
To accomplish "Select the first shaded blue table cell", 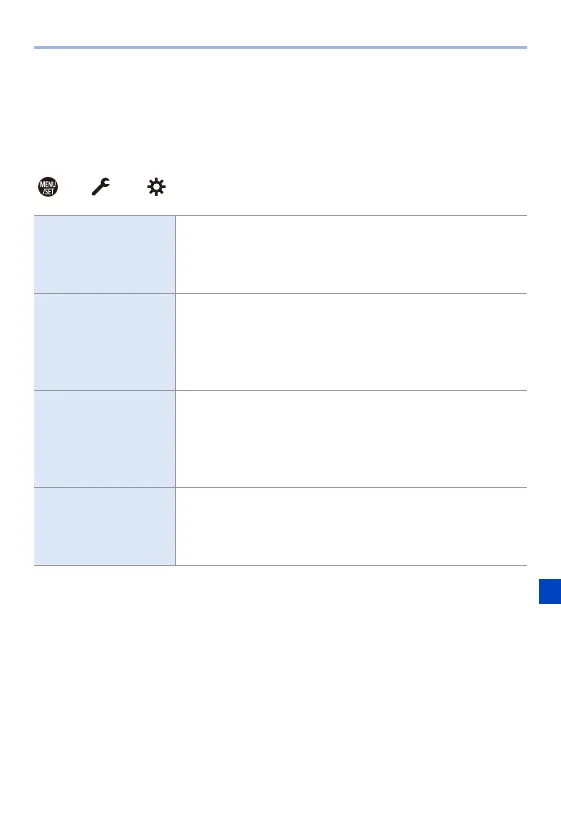I will tap(104, 254).
